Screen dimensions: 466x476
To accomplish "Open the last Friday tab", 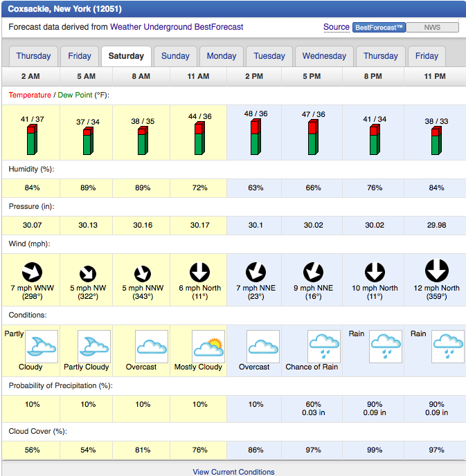I will pyautogui.click(x=427, y=56).
